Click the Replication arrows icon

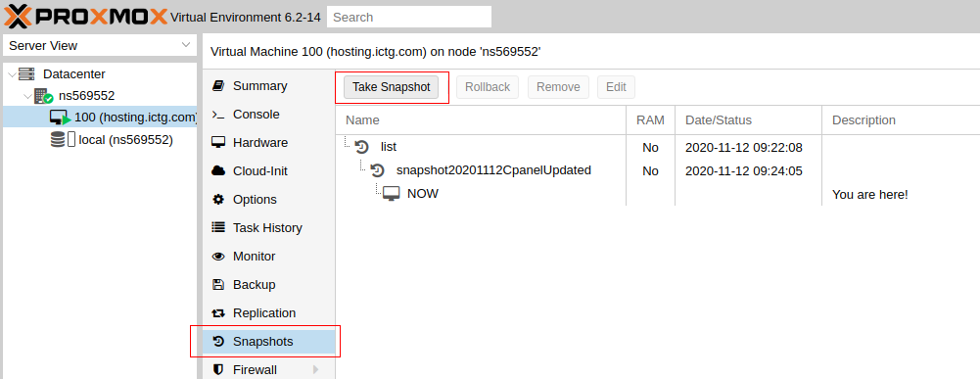point(218,313)
